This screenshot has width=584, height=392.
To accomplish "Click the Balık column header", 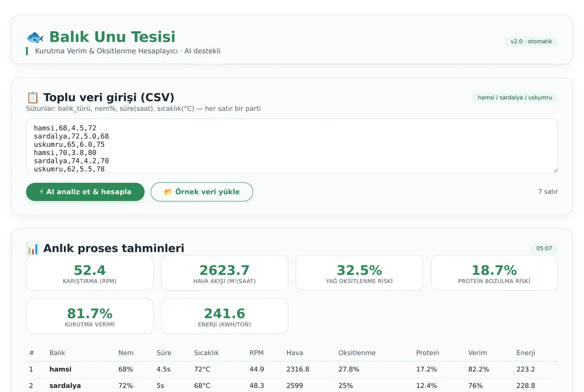I will [57, 353].
